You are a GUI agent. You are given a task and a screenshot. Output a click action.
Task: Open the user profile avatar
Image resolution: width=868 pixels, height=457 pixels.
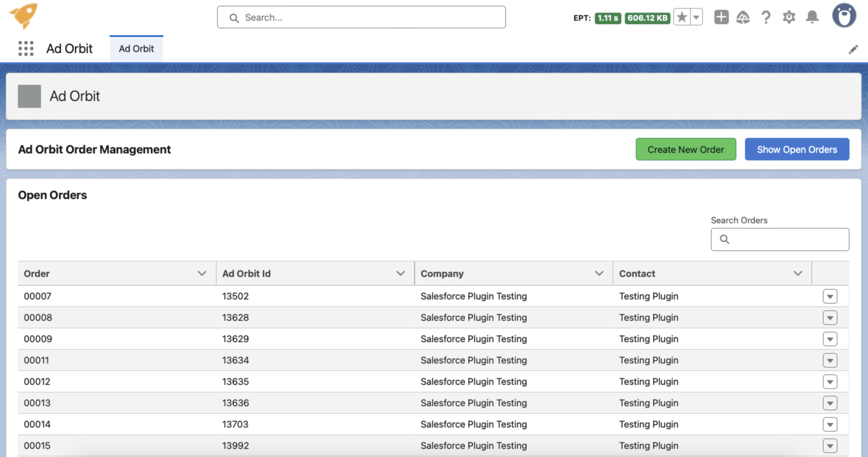coord(844,16)
